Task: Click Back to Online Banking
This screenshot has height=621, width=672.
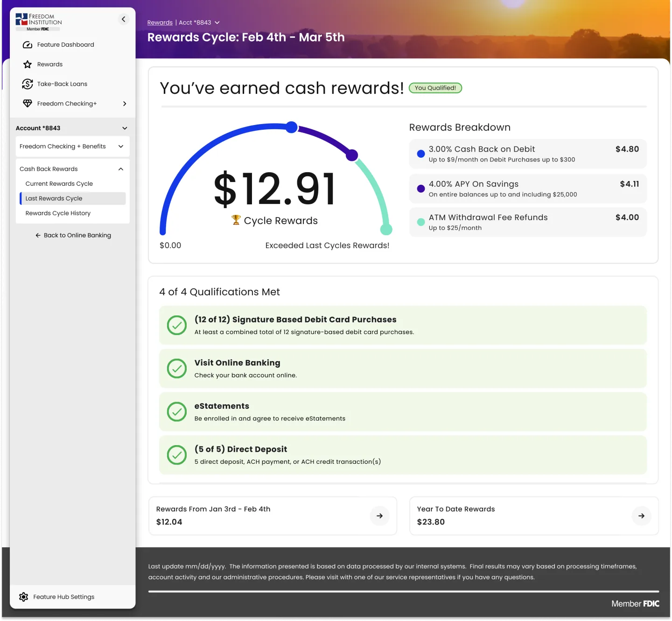Action: coord(73,235)
